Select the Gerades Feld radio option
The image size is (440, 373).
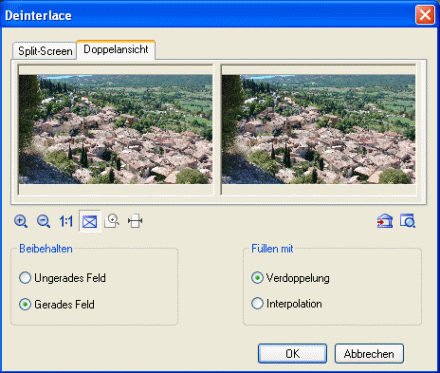(57, 304)
